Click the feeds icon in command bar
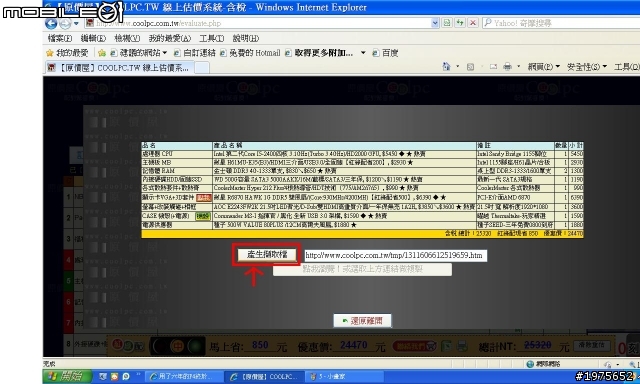This screenshot has width=640, height=384. coord(471,67)
